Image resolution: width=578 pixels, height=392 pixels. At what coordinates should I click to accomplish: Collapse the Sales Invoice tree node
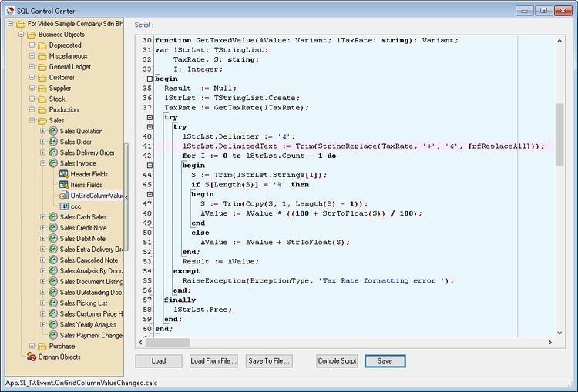click(42, 163)
